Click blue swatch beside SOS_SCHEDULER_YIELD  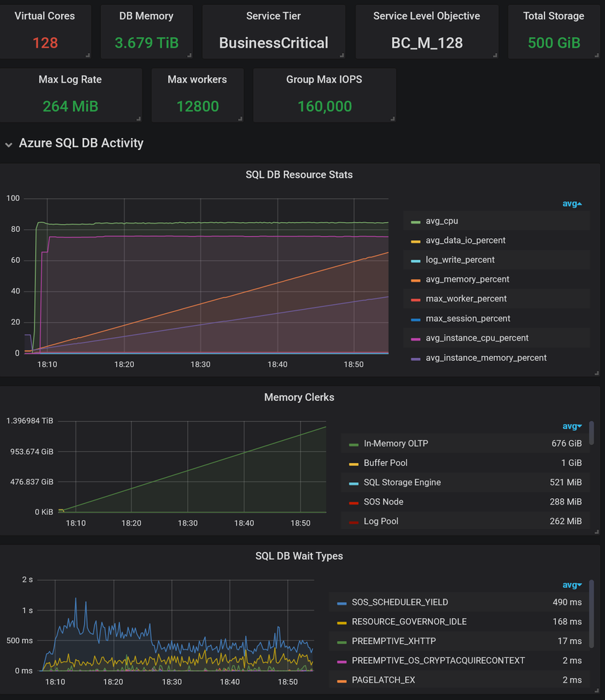(x=341, y=603)
